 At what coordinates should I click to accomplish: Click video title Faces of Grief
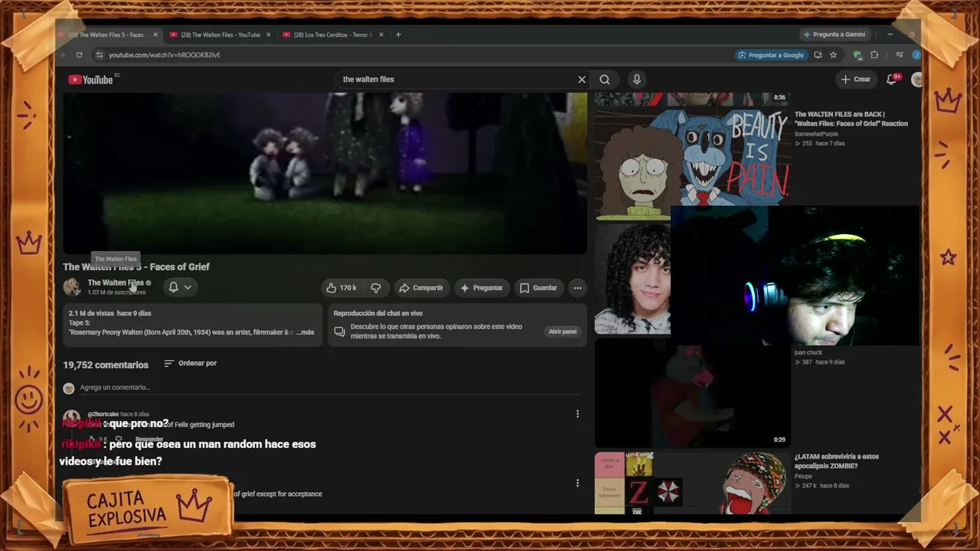136,267
